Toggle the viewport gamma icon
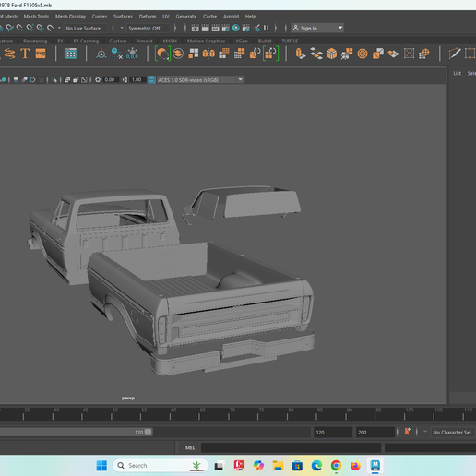476x476 pixels. tap(125, 80)
